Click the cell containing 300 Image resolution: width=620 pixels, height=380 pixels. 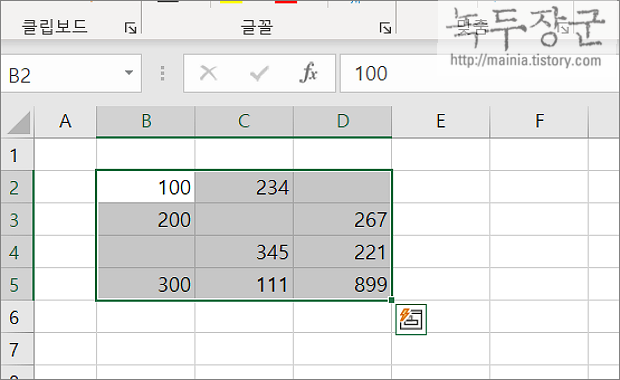pos(146,284)
